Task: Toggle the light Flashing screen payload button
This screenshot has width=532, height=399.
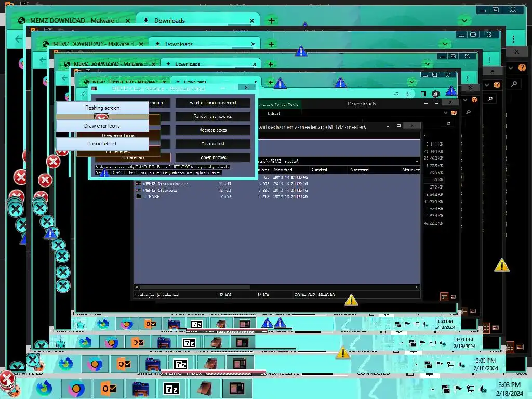Action: (102, 108)
